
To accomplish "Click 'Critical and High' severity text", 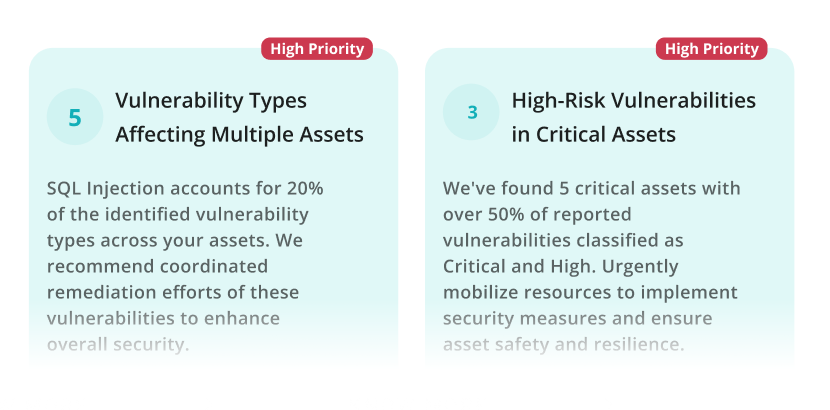I will coord(517,267).
